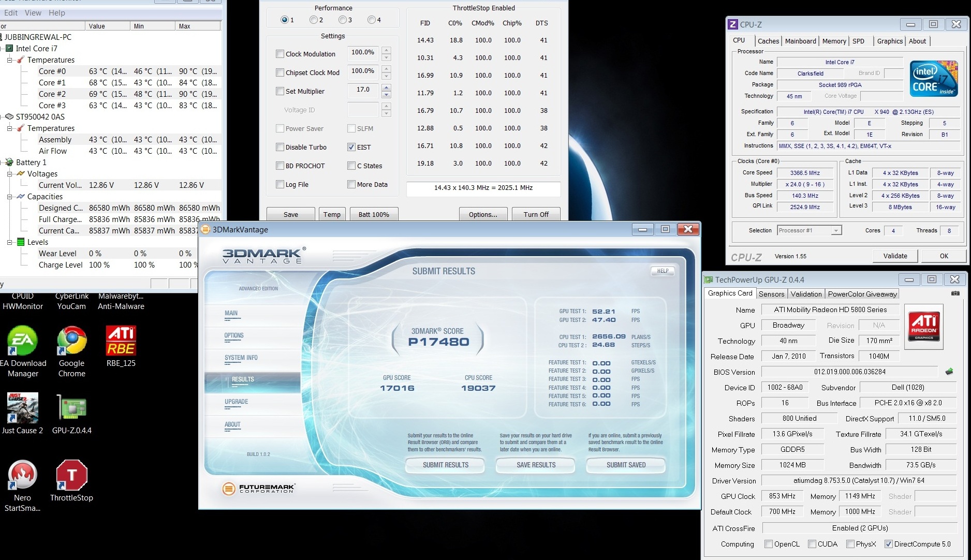Viewport: 971px width, 560px height.
Task: Open the GPU-Z.0.4.4 desktop icon
Action: 71,414
